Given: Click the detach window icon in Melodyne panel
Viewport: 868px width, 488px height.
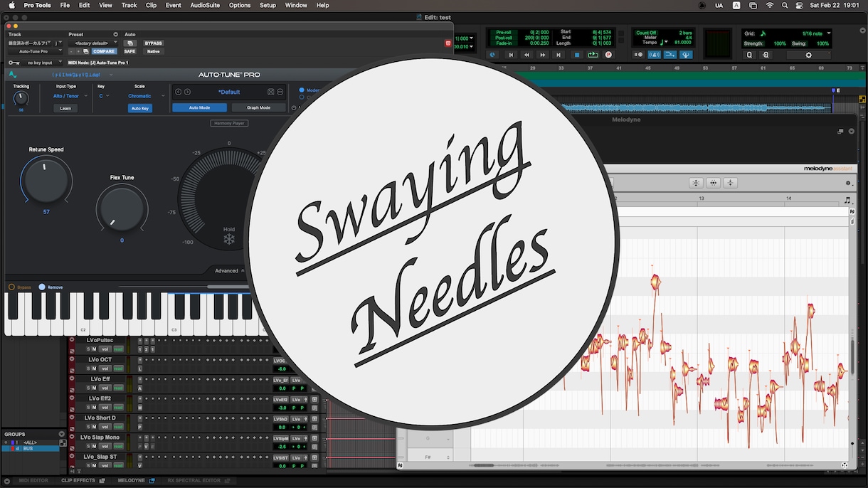Looking at the screenshot, I should pyautogui.click(x=840, y=132).
